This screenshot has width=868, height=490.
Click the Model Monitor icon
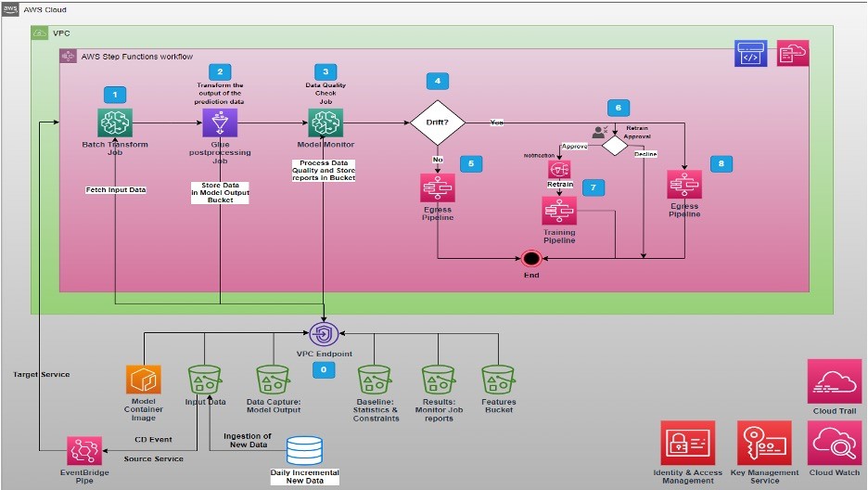325,123
